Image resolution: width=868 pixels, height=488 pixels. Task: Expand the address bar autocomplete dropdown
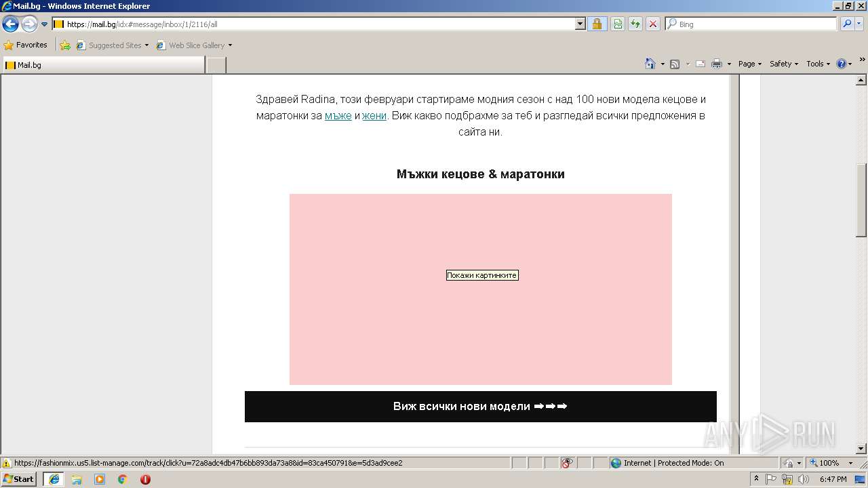coord(580,24)
